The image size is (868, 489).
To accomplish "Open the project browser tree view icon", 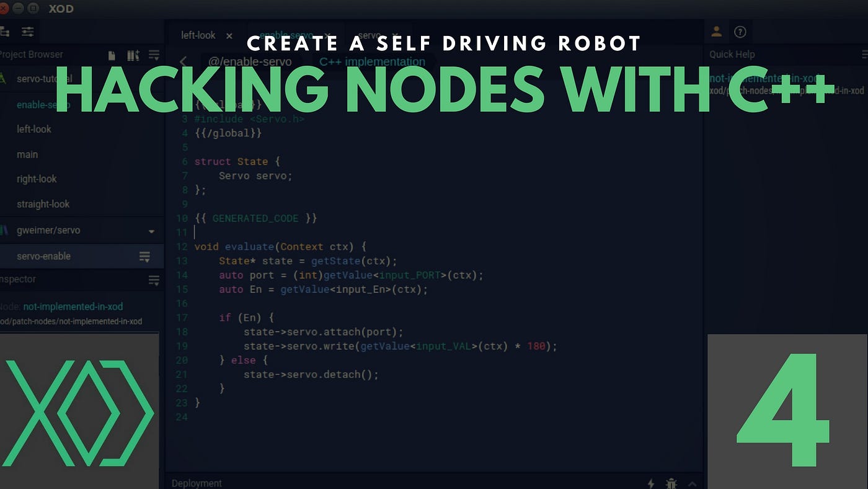I will click(3, 31).
